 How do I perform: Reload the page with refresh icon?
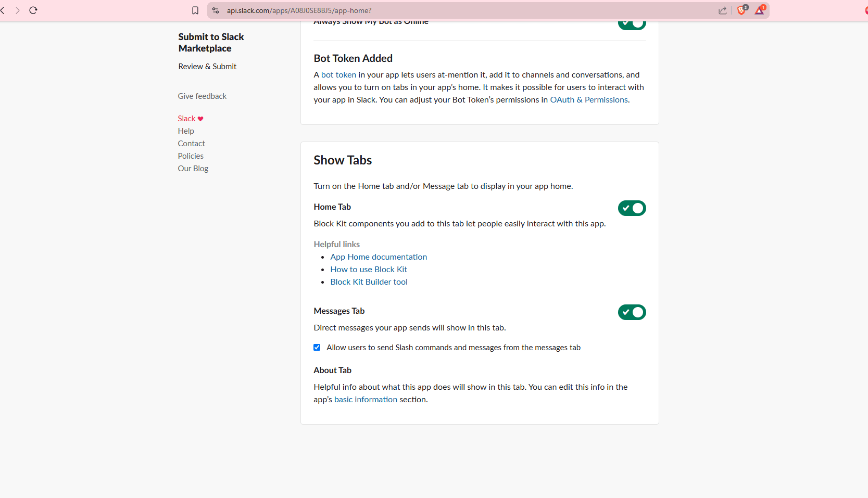33,10
